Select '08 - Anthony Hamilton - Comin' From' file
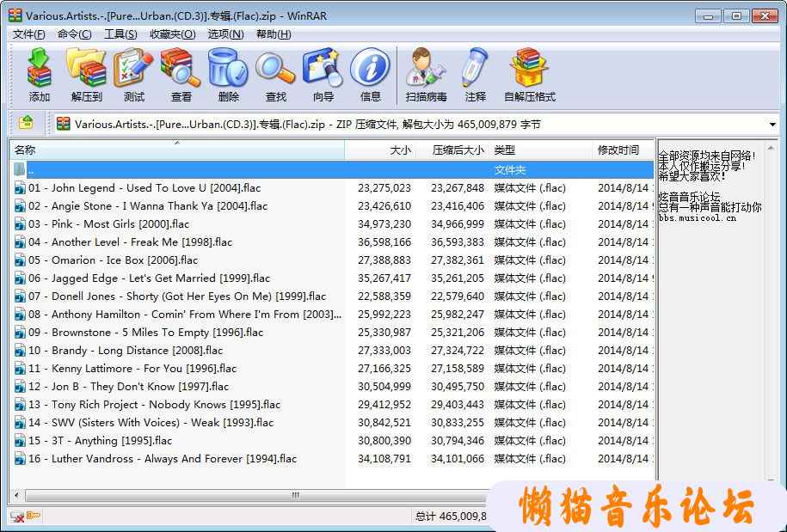 tap(333, 315)
